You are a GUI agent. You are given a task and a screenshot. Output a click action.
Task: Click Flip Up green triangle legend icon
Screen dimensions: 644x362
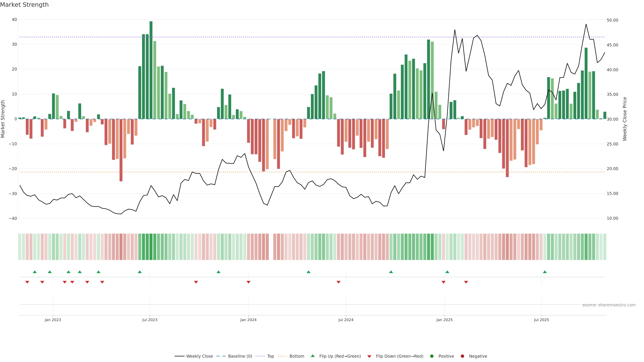312,356
